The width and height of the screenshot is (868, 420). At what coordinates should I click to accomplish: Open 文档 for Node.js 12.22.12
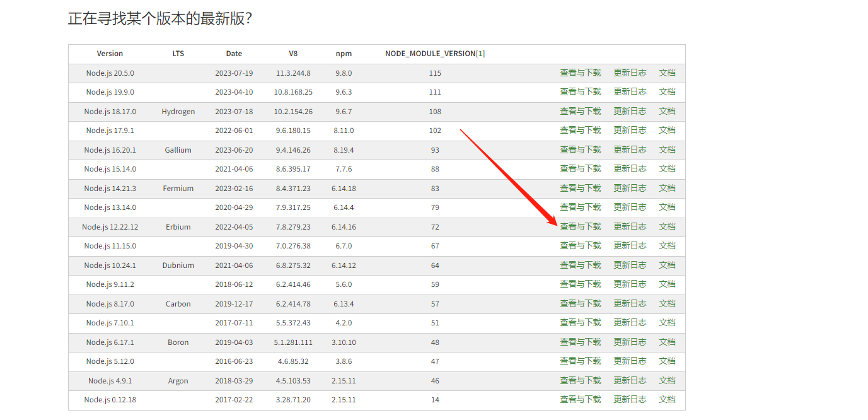[667, 226]
